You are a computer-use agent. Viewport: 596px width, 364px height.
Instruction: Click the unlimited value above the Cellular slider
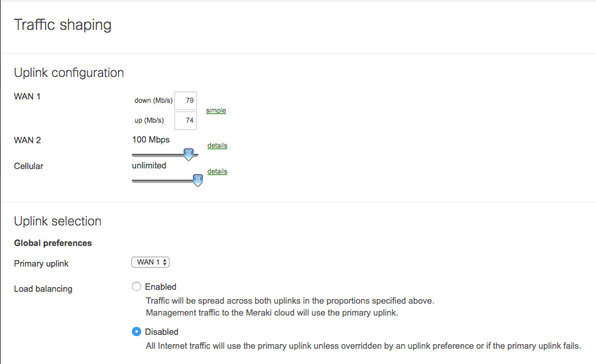click(149, 166)
